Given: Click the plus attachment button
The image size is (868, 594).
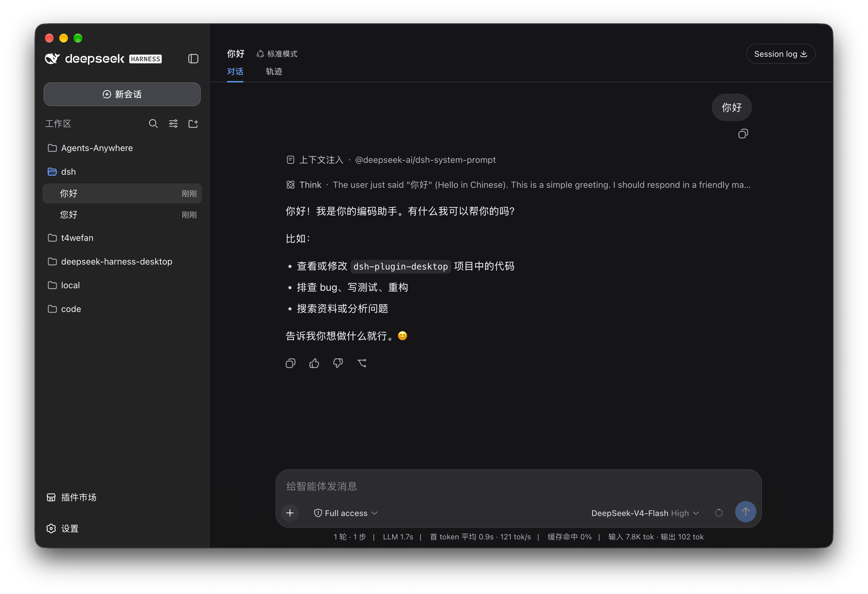Looking at the screenshot, I should [290, 513].
